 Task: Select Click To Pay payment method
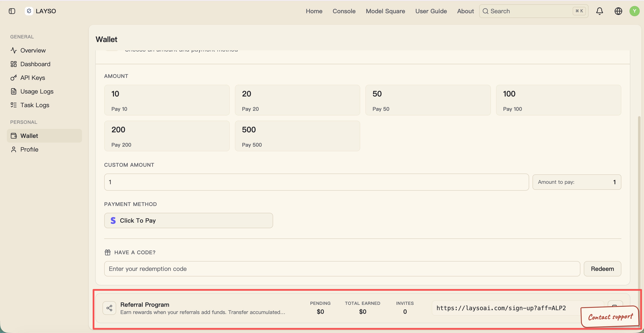pyautogui.click(x=189, y=221)
